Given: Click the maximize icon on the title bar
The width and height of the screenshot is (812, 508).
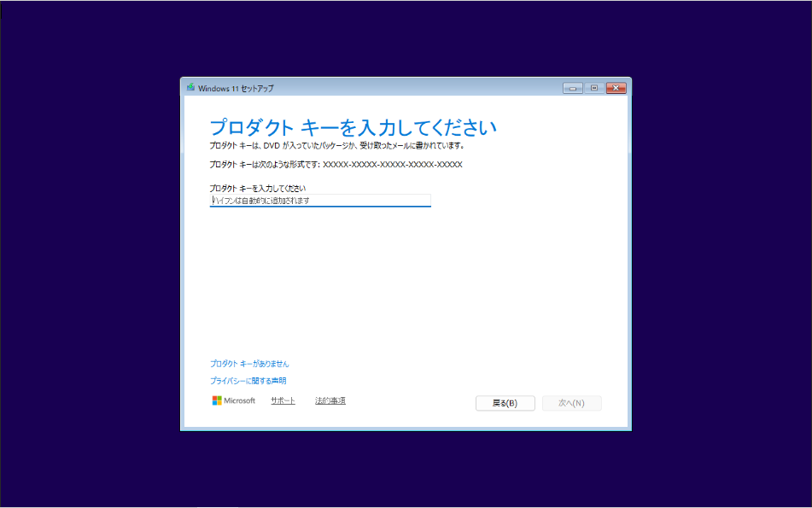Looking at the screenshot, I should pos(593,87).
